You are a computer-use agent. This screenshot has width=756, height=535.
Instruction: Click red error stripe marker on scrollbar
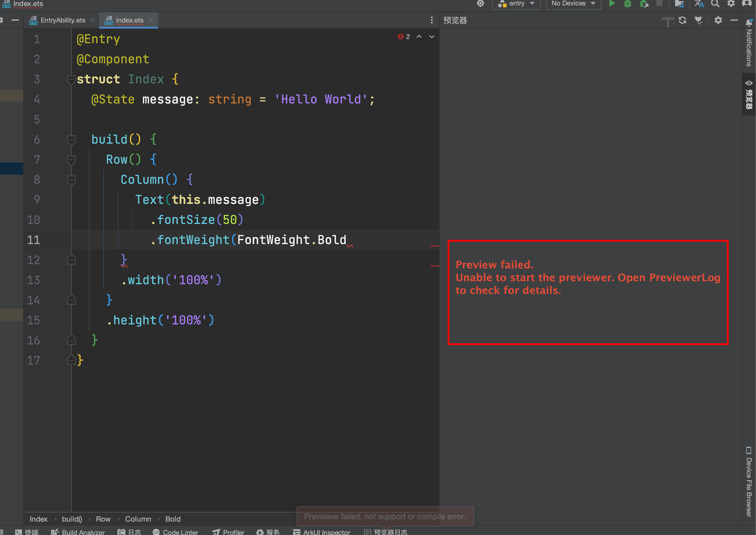435,246
